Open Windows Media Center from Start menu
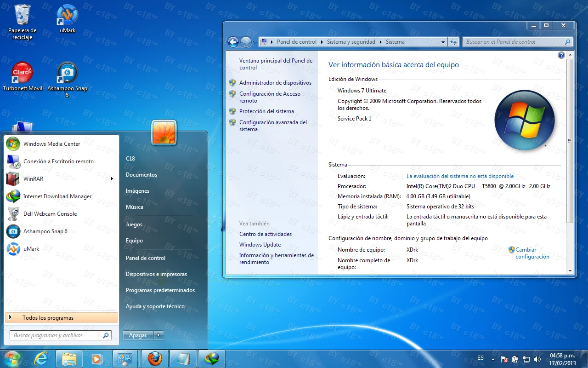The image size is (588, 368). pos(51,144)
